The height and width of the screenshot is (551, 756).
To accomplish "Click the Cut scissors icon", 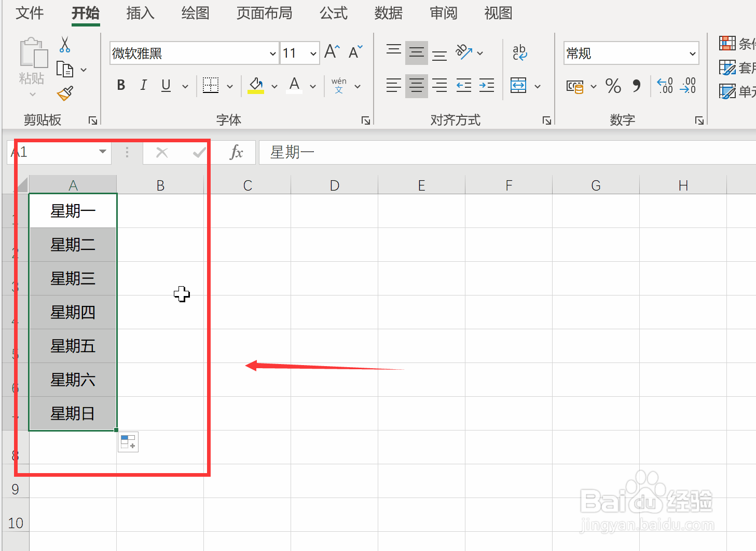I will 65,45.
